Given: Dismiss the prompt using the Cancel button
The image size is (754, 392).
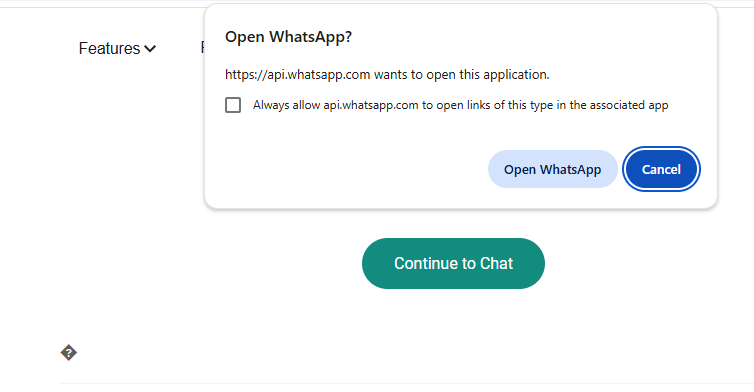Looking at the screenshot, I should click(x=661, y=169).
